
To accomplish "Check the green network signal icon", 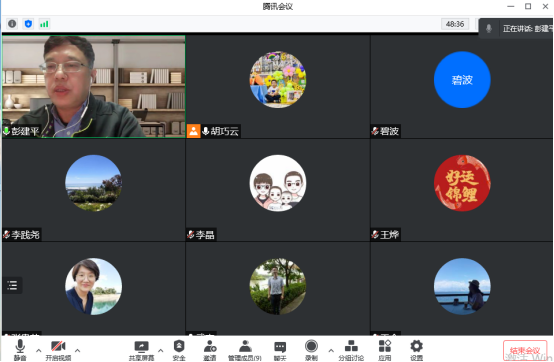I will 44,24.
